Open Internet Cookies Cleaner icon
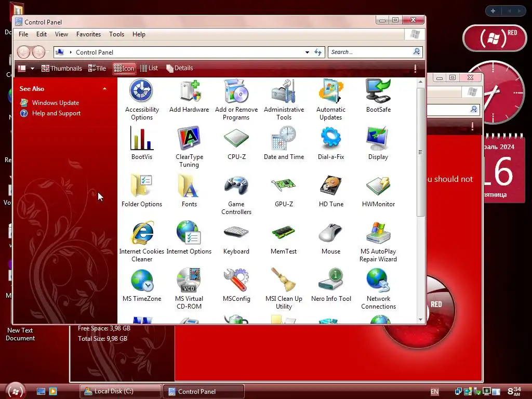This screenshot has width=532, height=399. click(141, 233)
